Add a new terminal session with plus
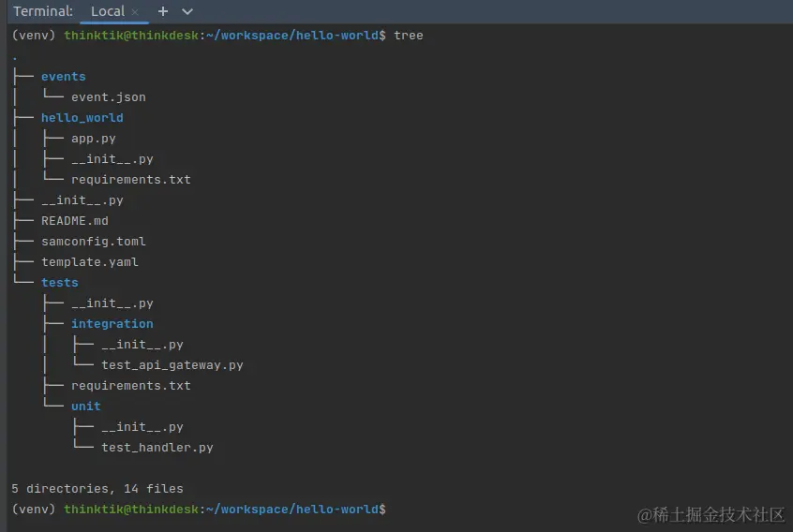The image size is (793, 532). (x=163, y=11)
